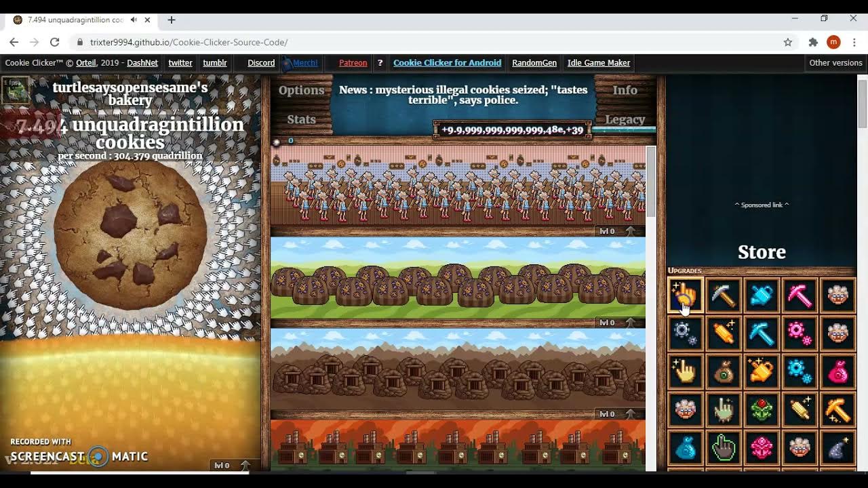The width and height of the screenshot is (868, 488).
Task: Open the browser extensions menu
Action: [x=813, y=42]
